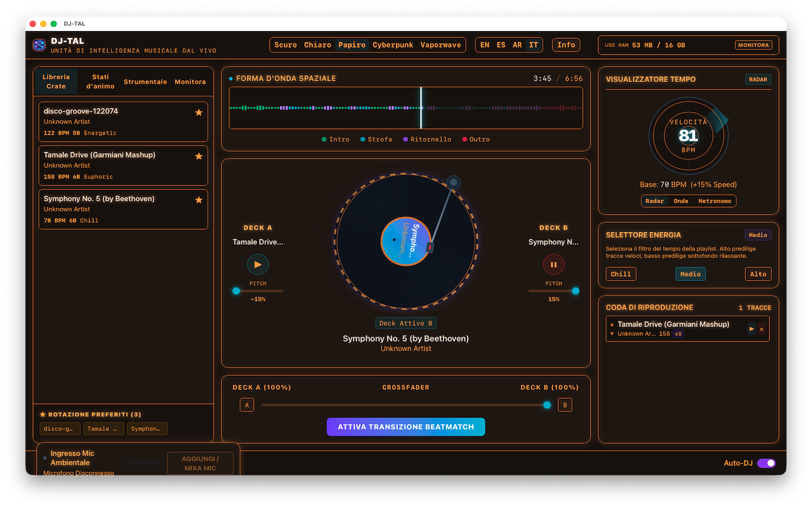Screen dimensions: 812x508
Task: Click the Medio badge in energy header
Action: (758, 235)
